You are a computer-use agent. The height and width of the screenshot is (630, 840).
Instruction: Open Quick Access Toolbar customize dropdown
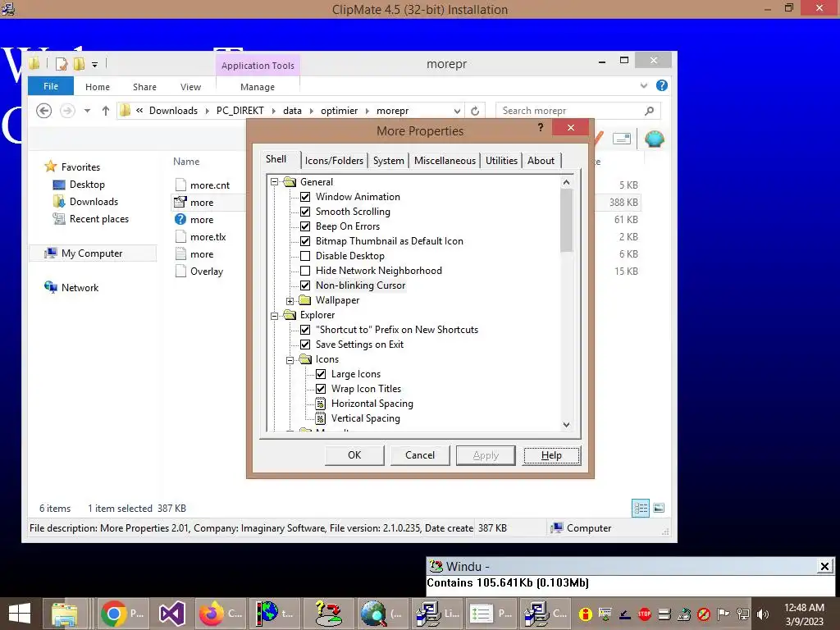pos(94,65)
